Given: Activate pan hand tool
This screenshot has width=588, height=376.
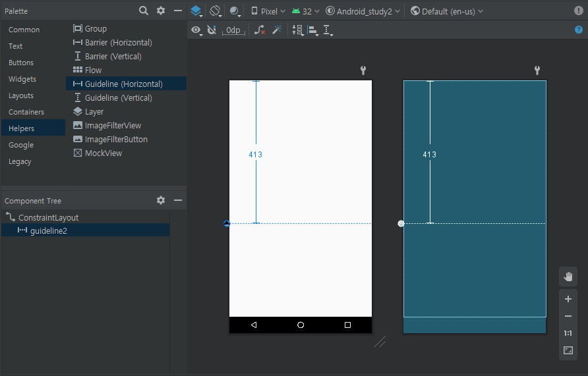Looking at the screenshot, I should [568, 277].
